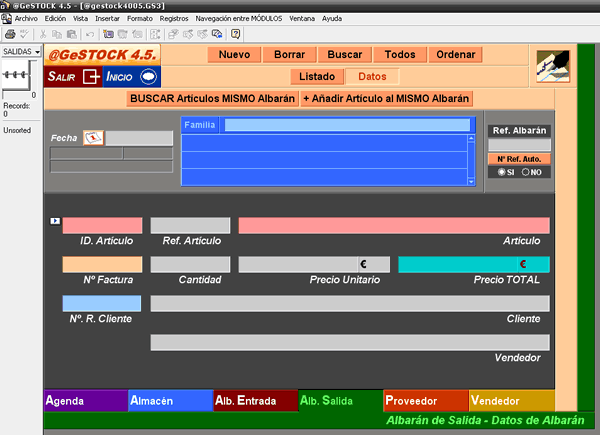Screen dimensions: 600x435
Task: Click the Copy toolbar icon
Action: pos(57,34)
